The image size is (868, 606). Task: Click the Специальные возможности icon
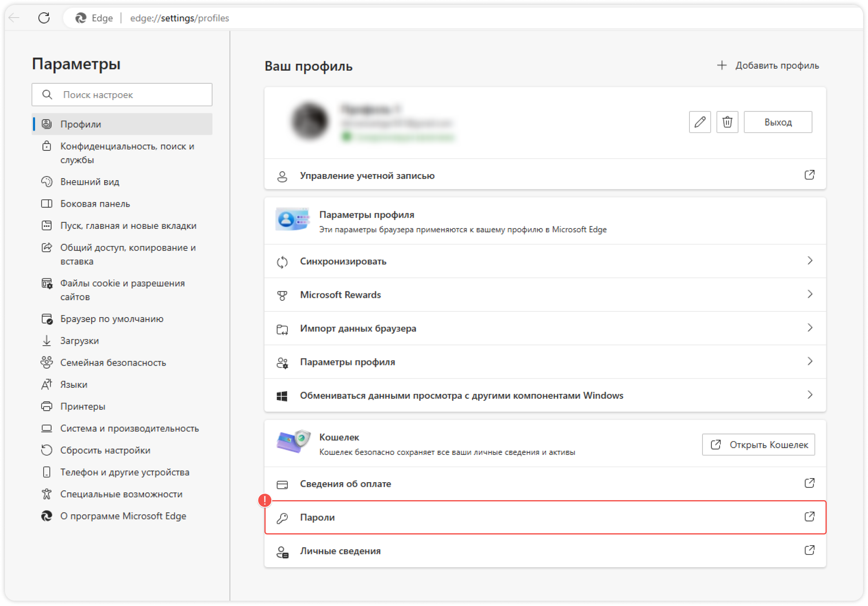coord(47,494)
